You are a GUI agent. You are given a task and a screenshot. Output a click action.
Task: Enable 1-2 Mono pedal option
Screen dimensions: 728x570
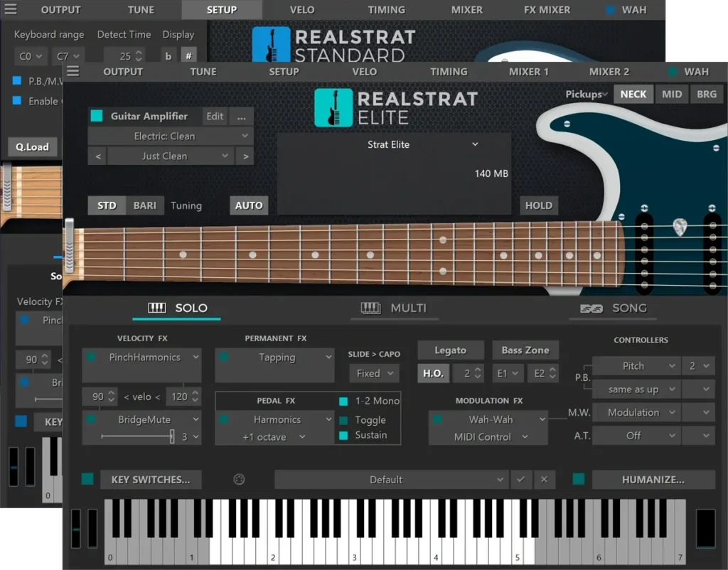pos(343,401)
